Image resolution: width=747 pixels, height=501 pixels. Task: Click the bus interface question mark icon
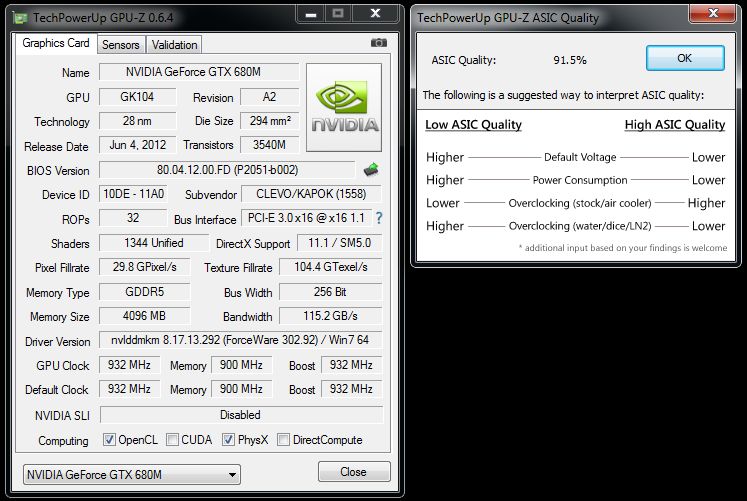[x=379, y=218]
